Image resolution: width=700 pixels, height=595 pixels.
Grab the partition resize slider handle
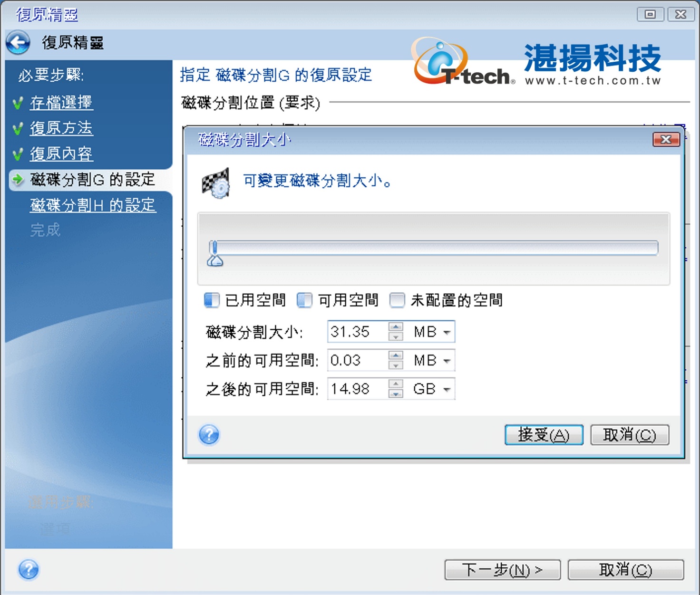[x=215, y=254]
